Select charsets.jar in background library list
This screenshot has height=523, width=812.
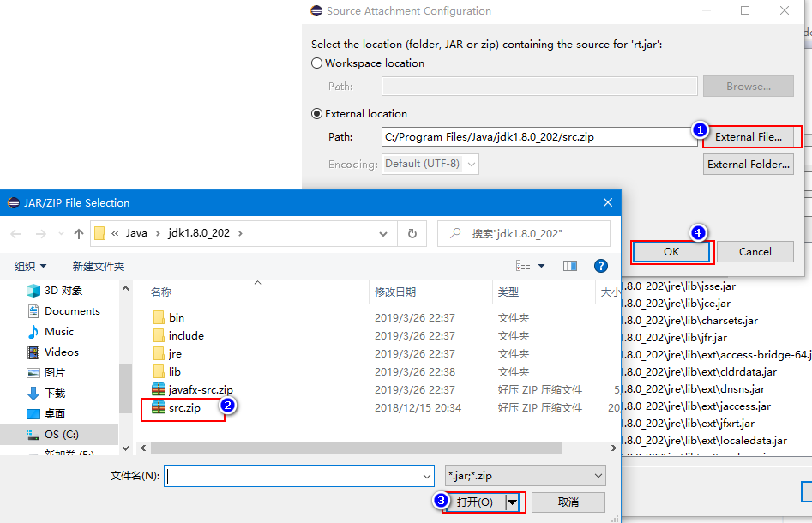689,321
